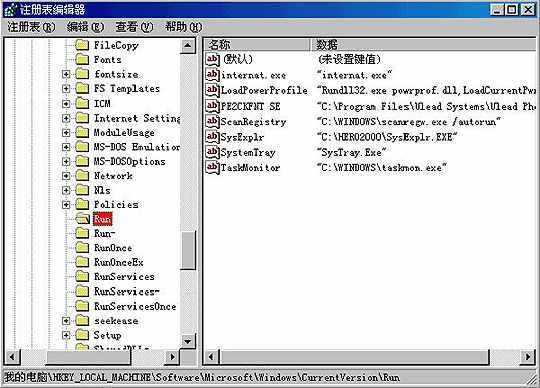
Task: Click the ModuleUsage folder icon
Action: coord(82,132)
